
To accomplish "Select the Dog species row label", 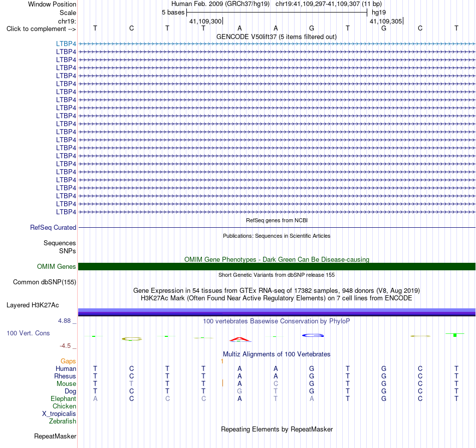I will tap(70, 391).
